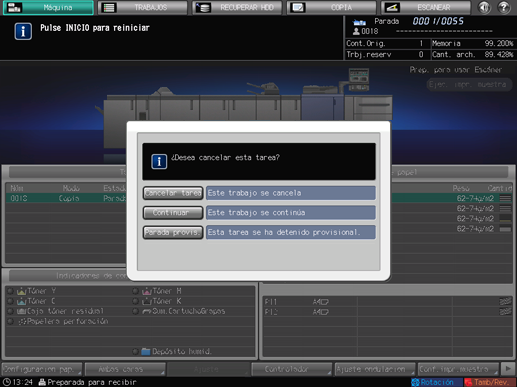Screen dimensions: 517x387
Task: Click the Preparada para recibir printer icon
Action: click(42, 382)
